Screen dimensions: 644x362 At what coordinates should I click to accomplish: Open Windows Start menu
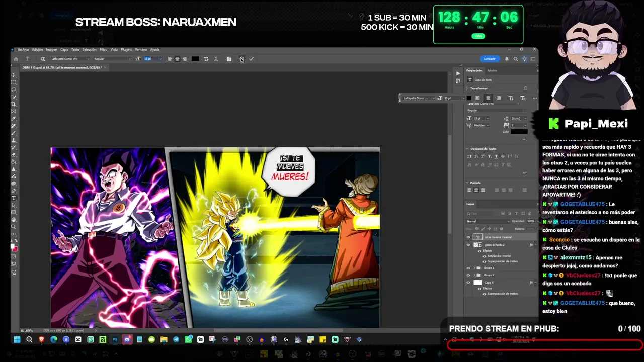(x=17, y=340)
